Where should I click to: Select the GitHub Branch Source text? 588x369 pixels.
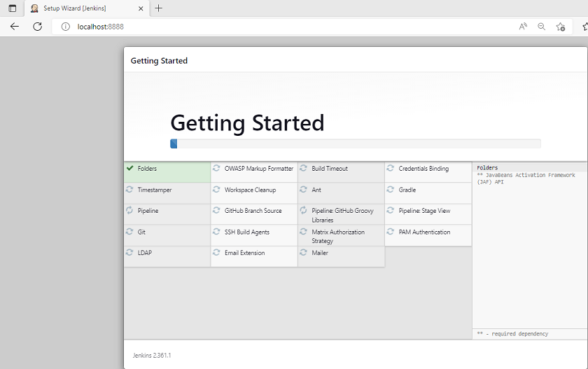click(253, 210)
